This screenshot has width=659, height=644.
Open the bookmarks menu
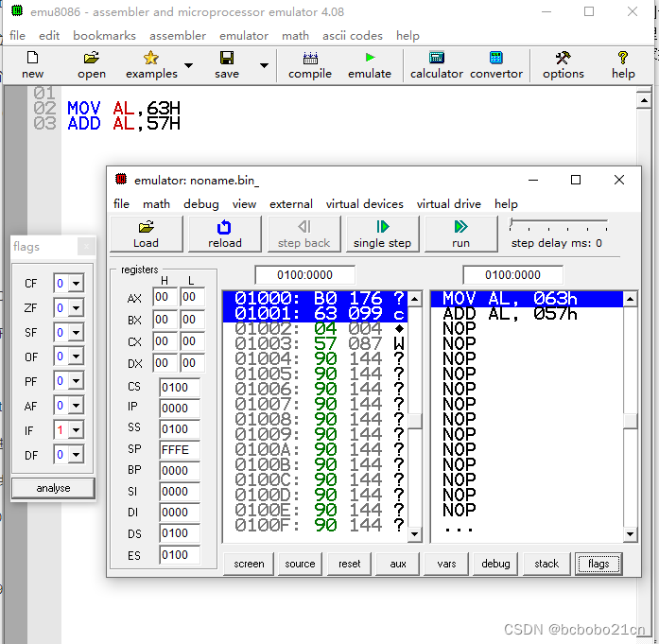(104, 36)
